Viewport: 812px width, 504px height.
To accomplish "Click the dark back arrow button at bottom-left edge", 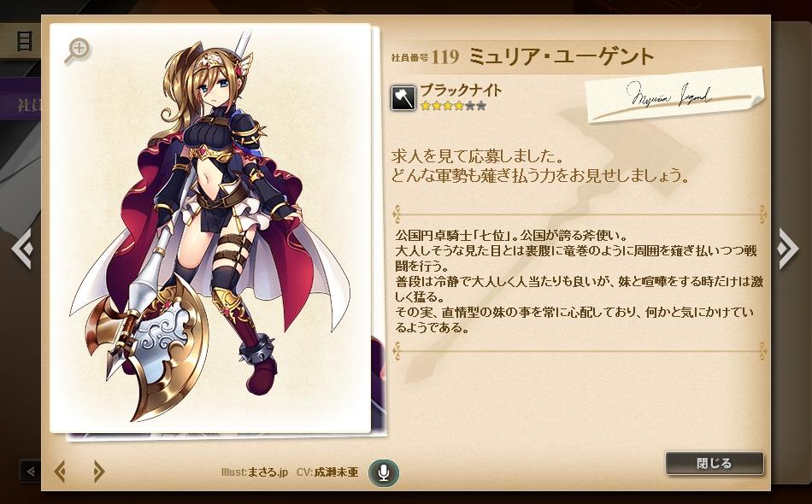I will [30, 472].
